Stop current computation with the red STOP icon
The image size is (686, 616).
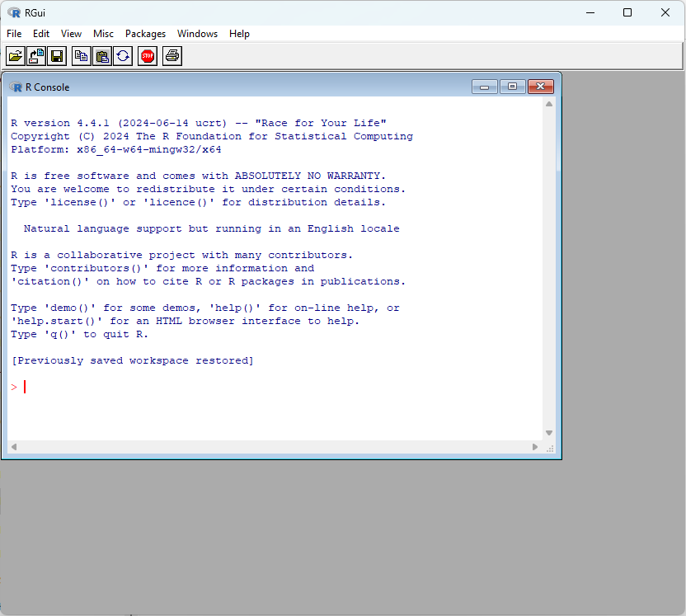coord(148,56)
